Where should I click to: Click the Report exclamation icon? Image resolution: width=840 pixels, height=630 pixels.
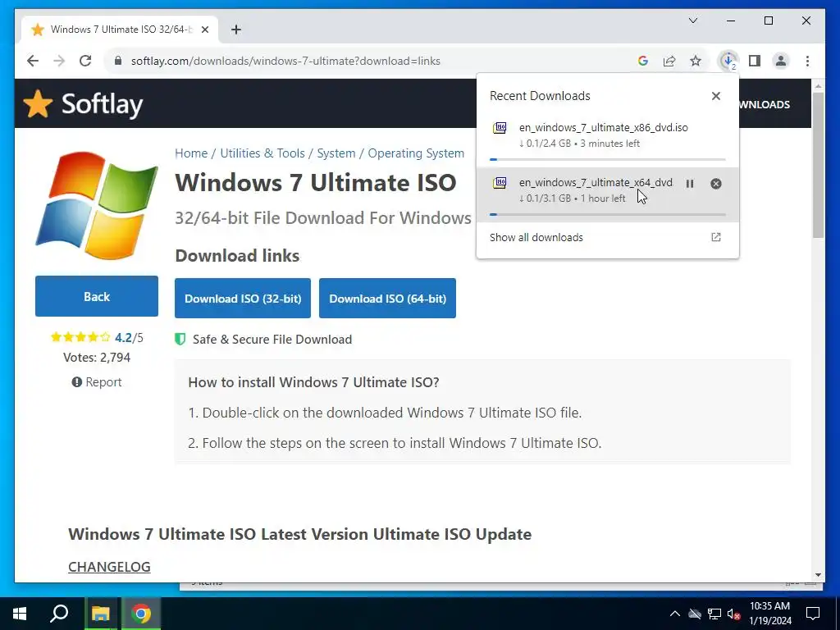pos(76,382)
